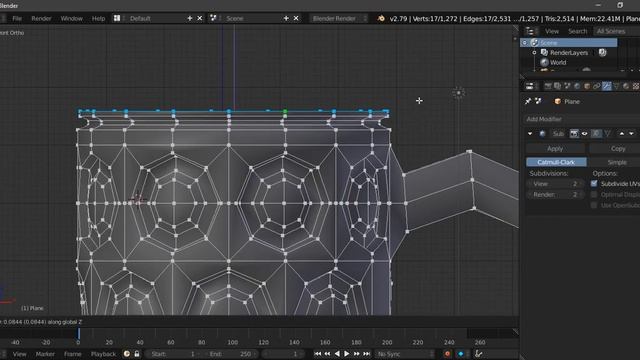Expand the RenderLayers tree node
The width and height of the screenshot is (640, 360).
tap(534, 52)
